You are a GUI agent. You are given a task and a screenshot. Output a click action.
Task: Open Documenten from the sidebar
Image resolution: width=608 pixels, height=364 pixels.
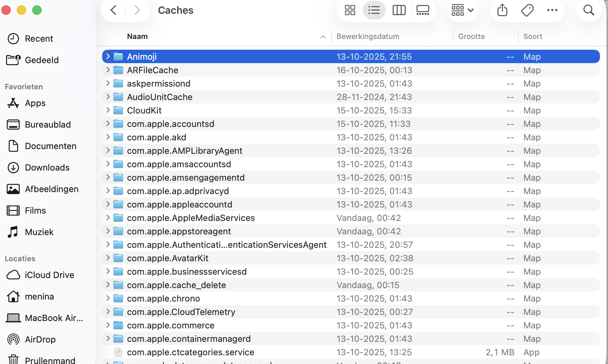coord(50,146)
